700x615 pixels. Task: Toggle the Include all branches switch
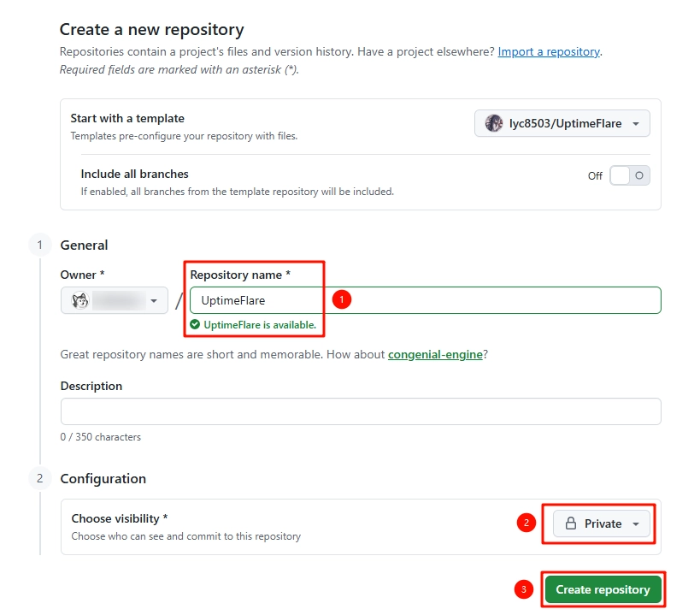(x=629, y=175)
